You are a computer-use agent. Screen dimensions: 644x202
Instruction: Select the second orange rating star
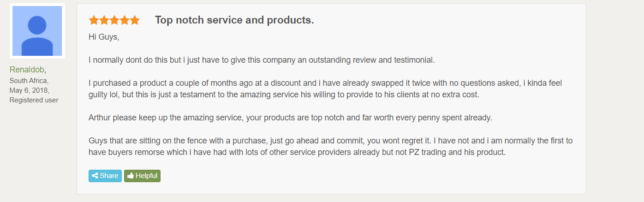[x=104, y=20]
